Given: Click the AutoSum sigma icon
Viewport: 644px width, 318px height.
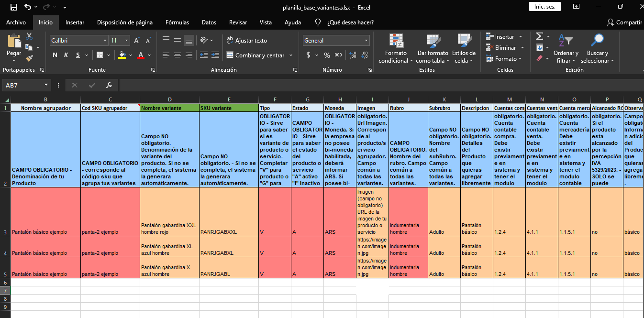Looking at the screenshot, I should click(539, 36).
